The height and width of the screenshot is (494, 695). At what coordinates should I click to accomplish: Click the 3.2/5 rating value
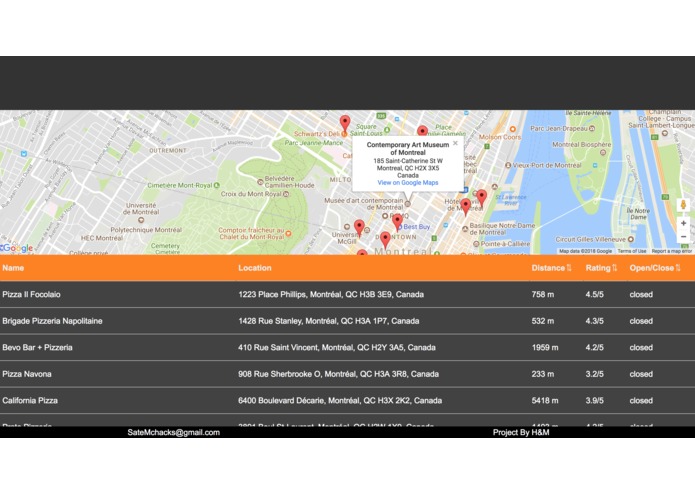coord(594,374)
